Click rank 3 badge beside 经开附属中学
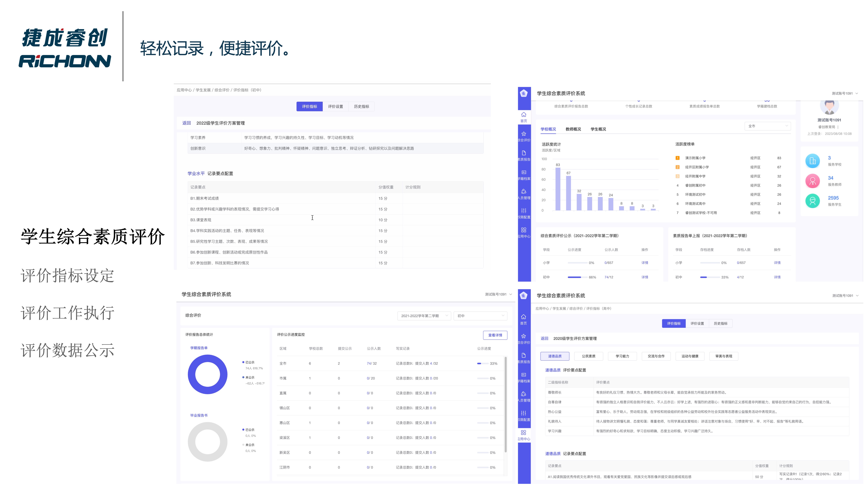The height and width of the screenshot is (488, 868). click(x=677, y=176)
